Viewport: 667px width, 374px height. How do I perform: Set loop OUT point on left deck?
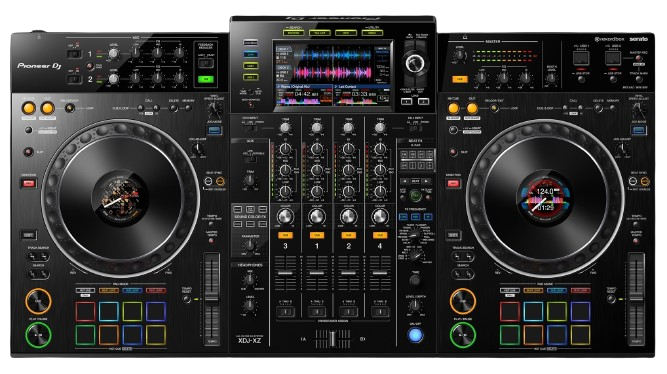[48, 108]
